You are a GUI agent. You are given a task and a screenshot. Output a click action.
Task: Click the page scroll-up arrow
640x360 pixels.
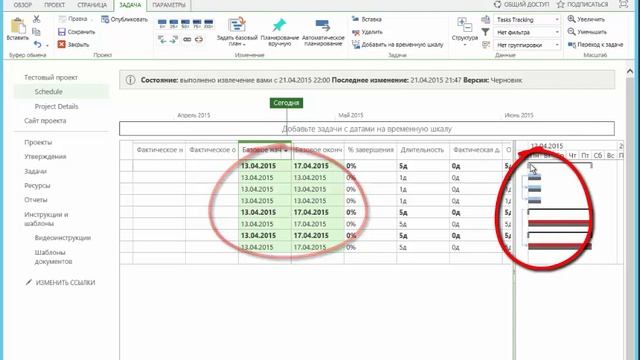pyautogui.click(x=630, y=71)
